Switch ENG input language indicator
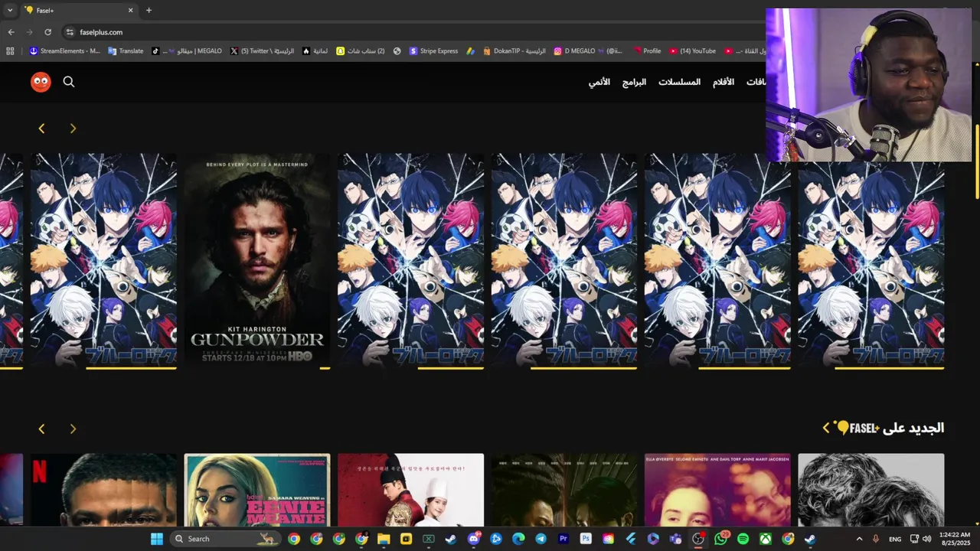 (x=895, y=539)
